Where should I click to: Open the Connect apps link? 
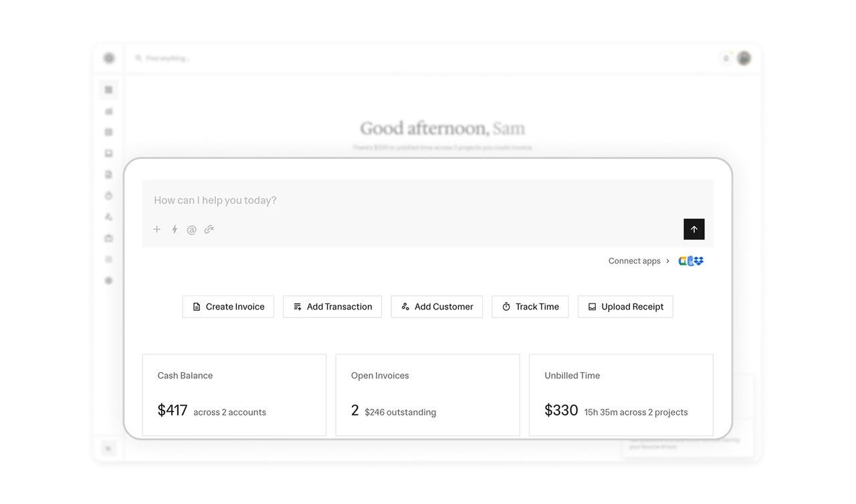pyautogui.click(x=635, y=261)
